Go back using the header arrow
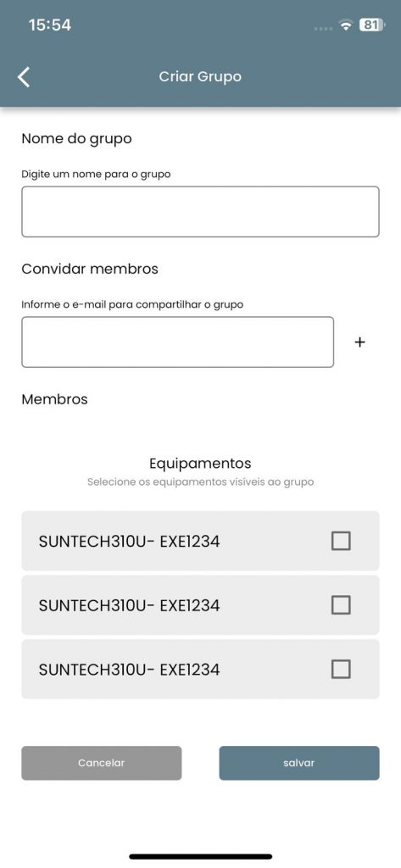The image size is (401, 868). (x=24, y=76)
